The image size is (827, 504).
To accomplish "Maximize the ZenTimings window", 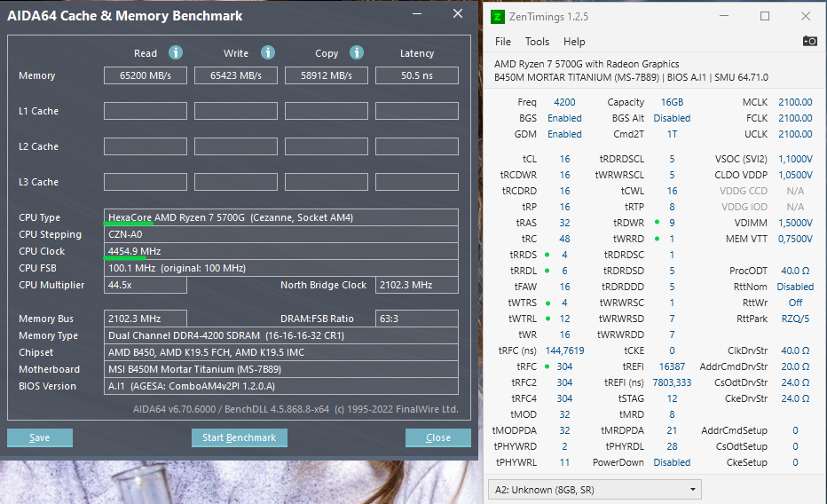I will 764,16.
